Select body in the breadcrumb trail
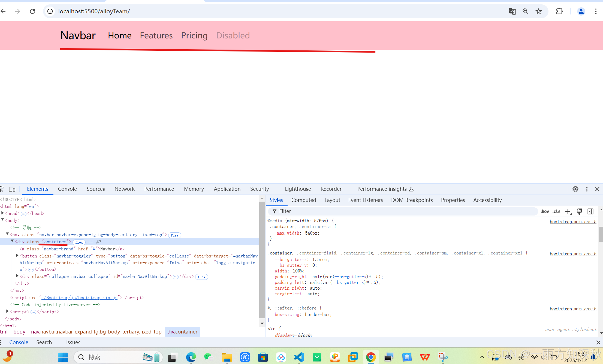 19,332
